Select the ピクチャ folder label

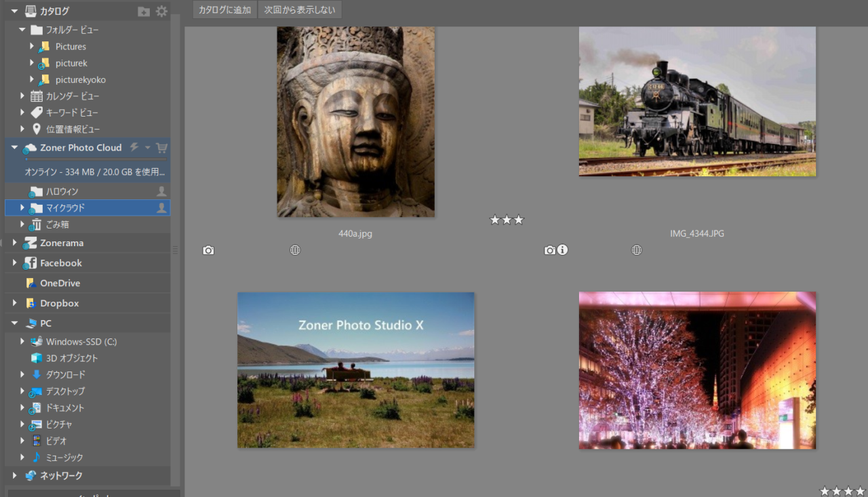click(59, 424)
